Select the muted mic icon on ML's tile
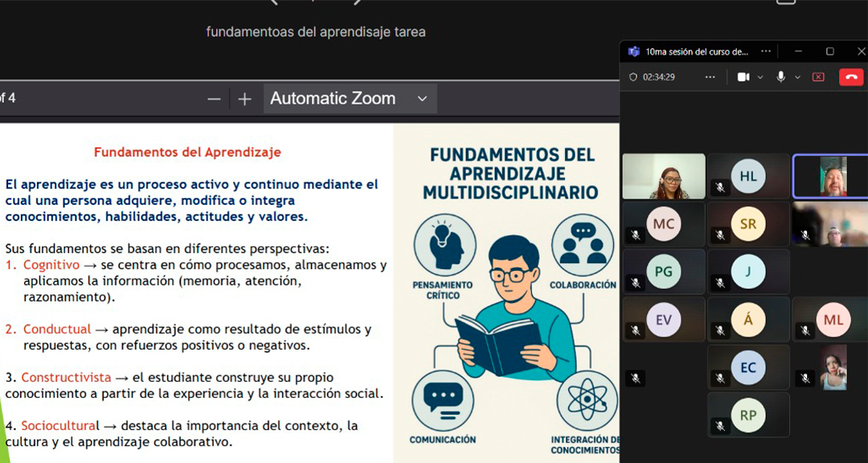The image size is (868, 463). [805, 330]
